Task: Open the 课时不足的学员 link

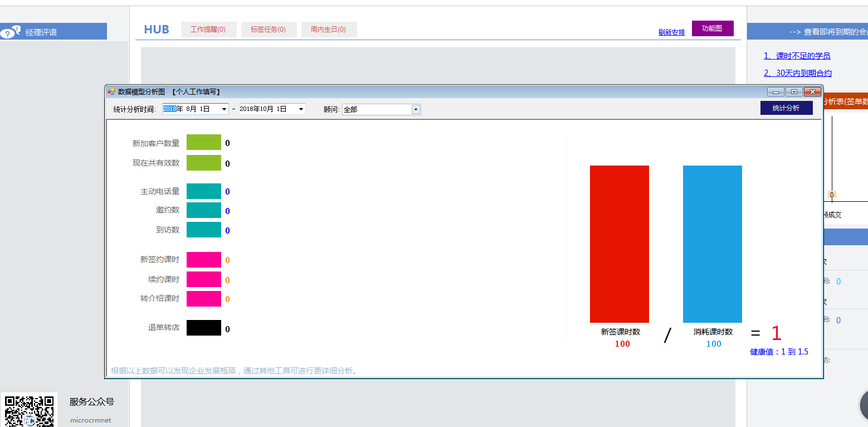Action: [x=797, y=56]
